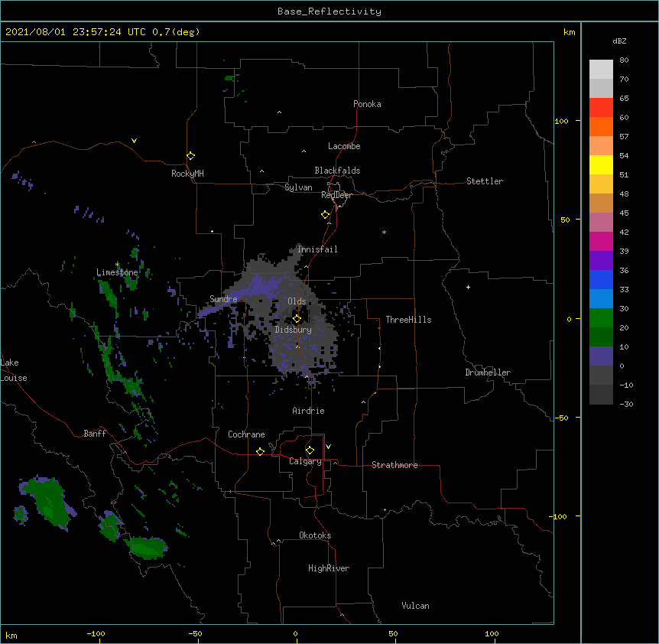This screenshot has width=659, height=644.
Task: Click the slate purple 0-10 dBZ swatch
Action: click(x=601, y=356)
